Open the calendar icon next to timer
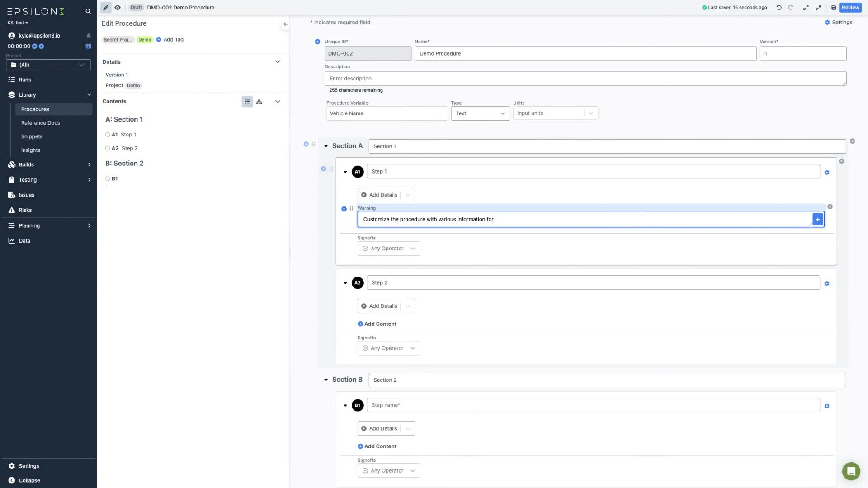 coord(88,46)
